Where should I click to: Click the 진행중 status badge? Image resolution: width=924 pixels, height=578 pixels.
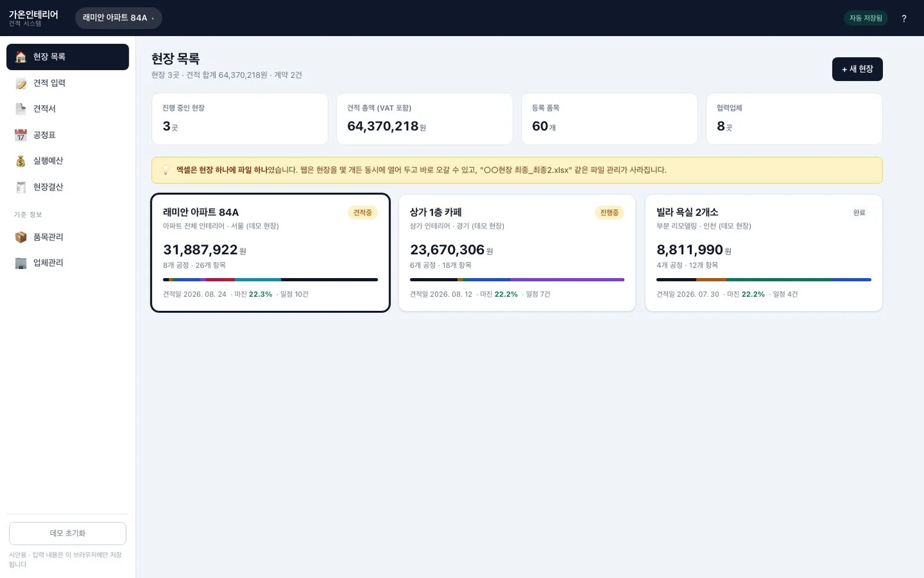coord(609,212)
